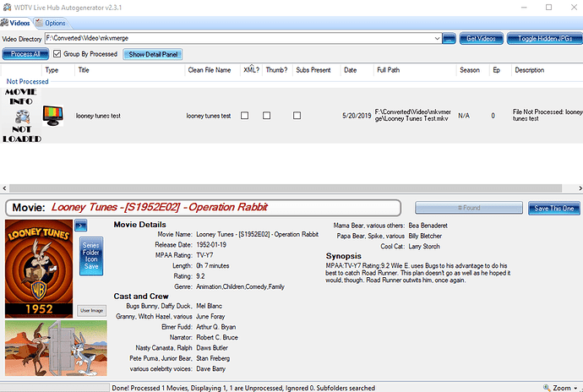
Task: Click the Rating value 9.2
Action: click(200, 276)
